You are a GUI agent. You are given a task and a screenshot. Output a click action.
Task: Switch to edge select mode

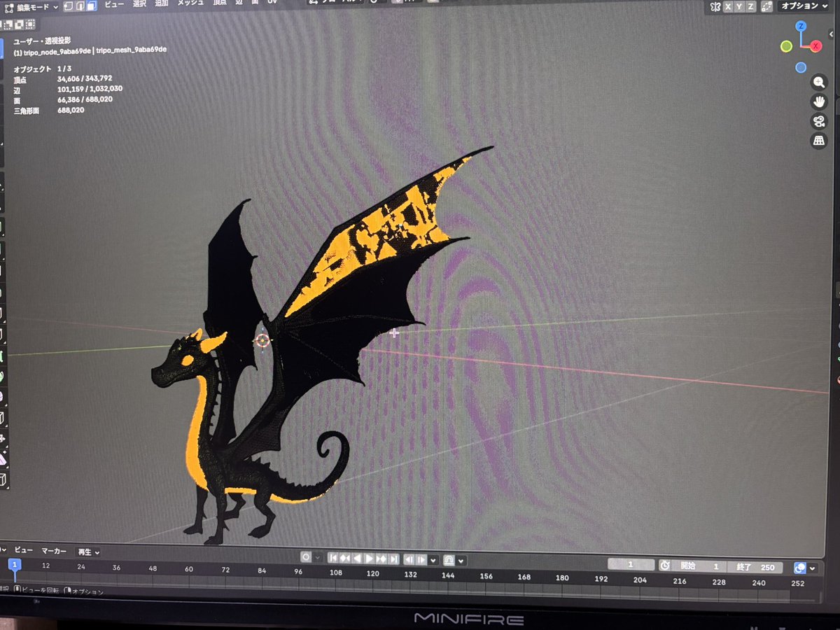[80, 6]
